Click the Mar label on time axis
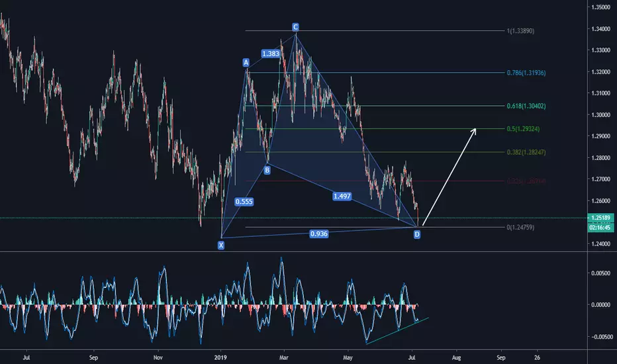 coord(284,357)
